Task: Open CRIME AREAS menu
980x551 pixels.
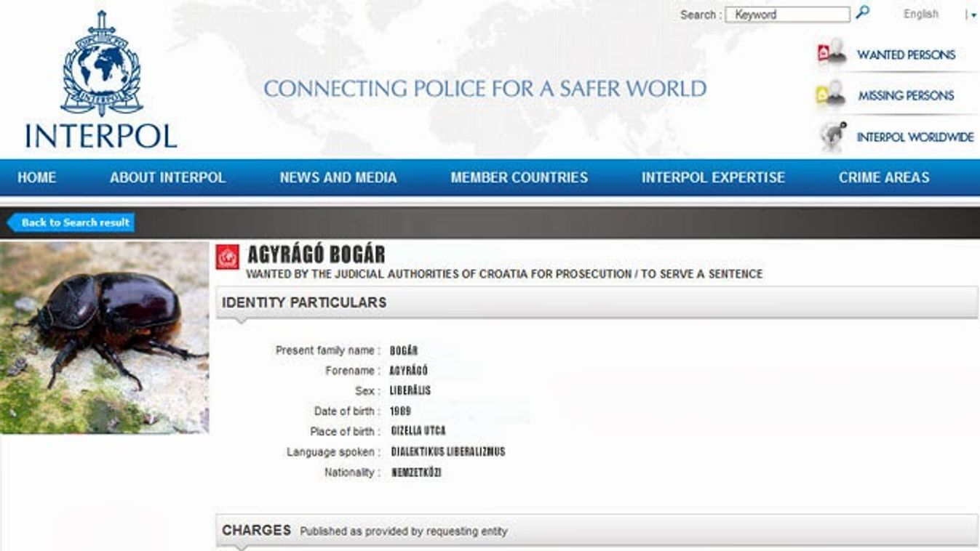Action: point(884,177)
